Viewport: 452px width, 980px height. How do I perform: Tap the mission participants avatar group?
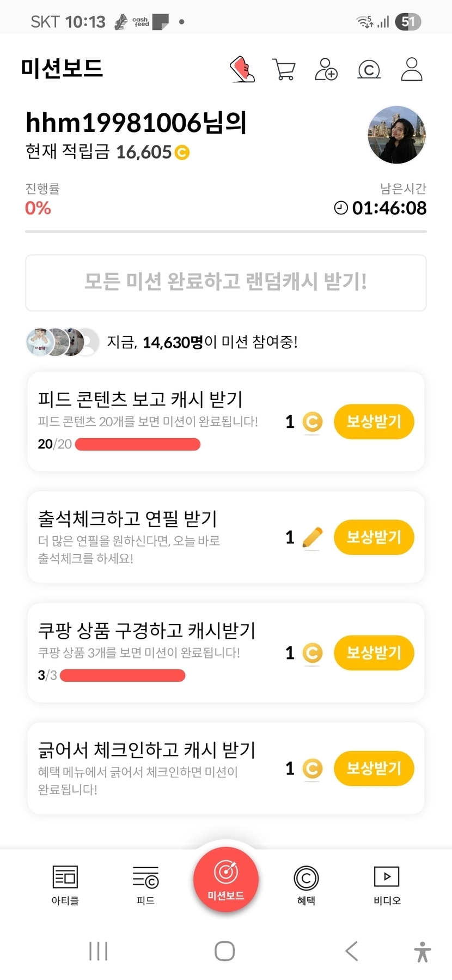point(63,342)
